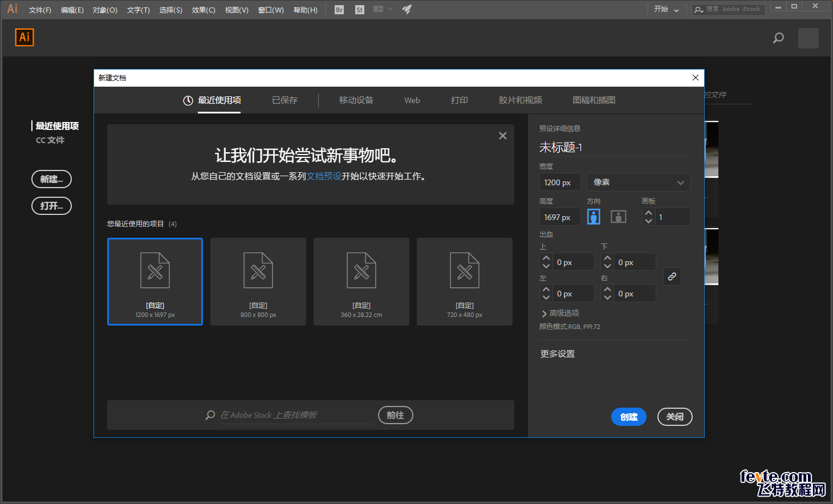The image size is (833, 504).
Task: Switch to 图稿和插图 tab
Action: 594,100
